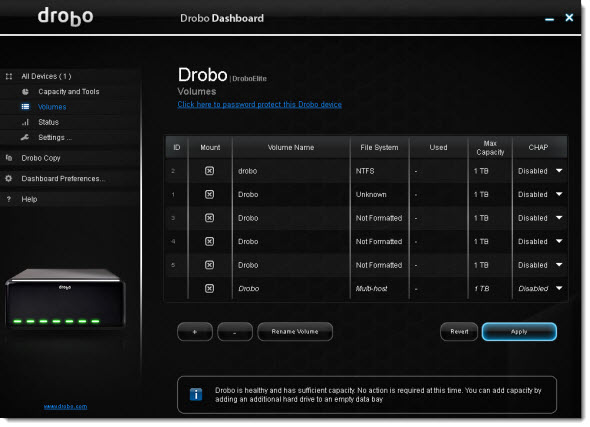The height and width of the screenshot is (427, 590).
Task: Click the Max Capacity column header
Action: pyautogui.click(x=490, y=147)
